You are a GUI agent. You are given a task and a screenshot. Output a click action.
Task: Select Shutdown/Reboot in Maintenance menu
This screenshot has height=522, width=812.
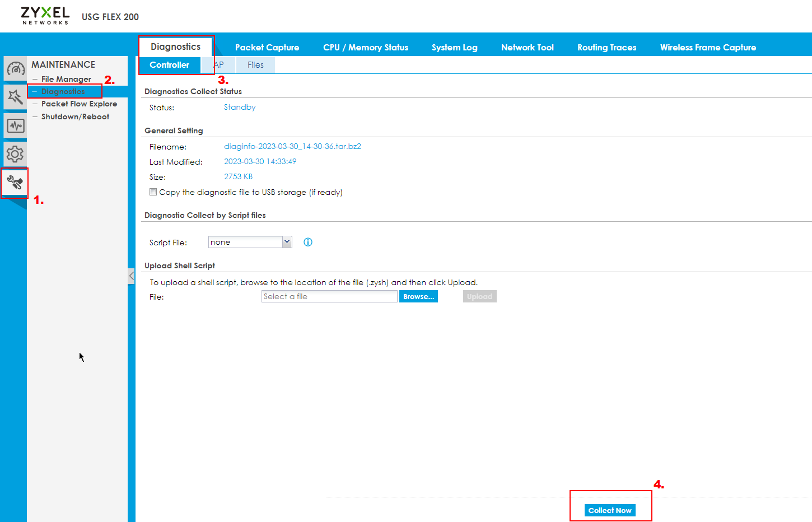pos(75,116)
